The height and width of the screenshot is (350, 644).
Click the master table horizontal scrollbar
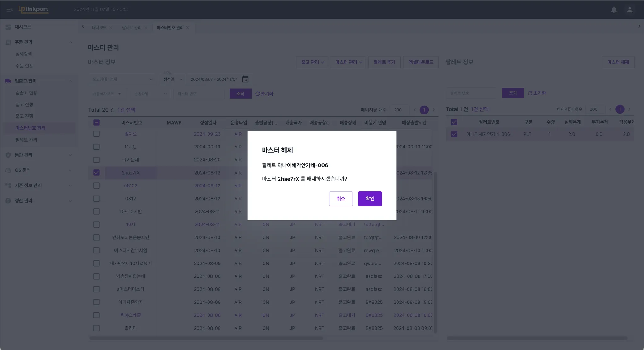tap(206, 338)
